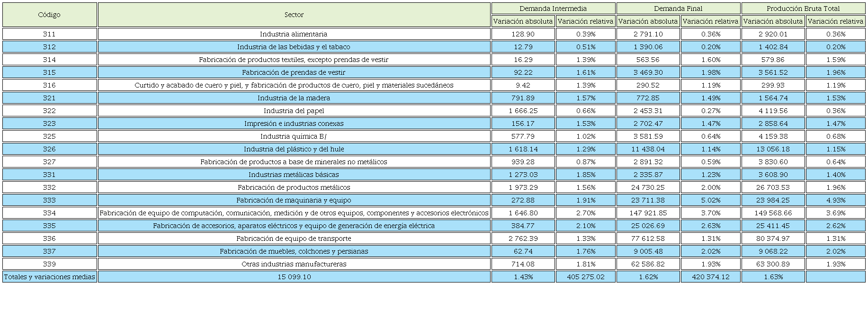Click the Código column header
868x309 pixels.
tap(49, 15)
